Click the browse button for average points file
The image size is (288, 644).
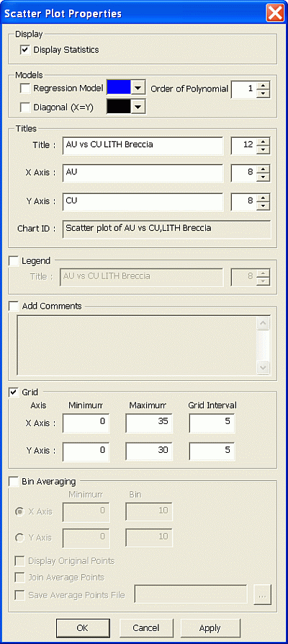click(x=262, y=595)
